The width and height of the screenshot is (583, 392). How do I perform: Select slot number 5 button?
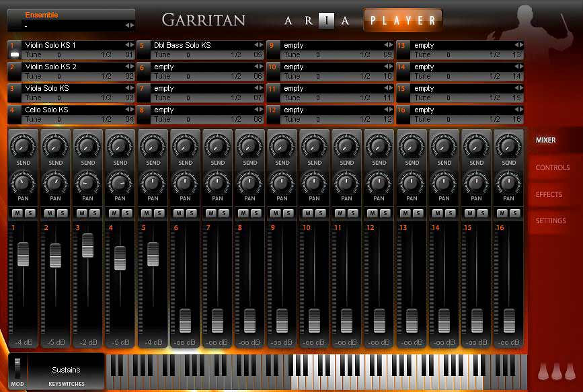[x=143, y=50]
